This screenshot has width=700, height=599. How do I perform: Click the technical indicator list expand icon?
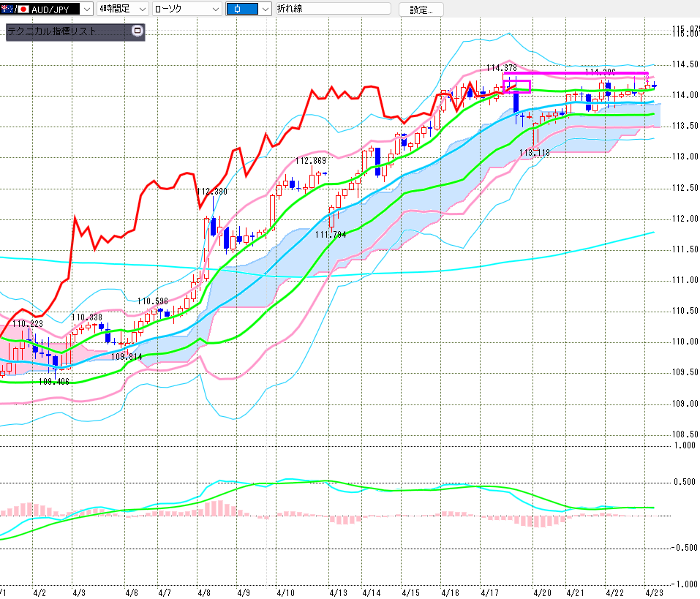137,31
